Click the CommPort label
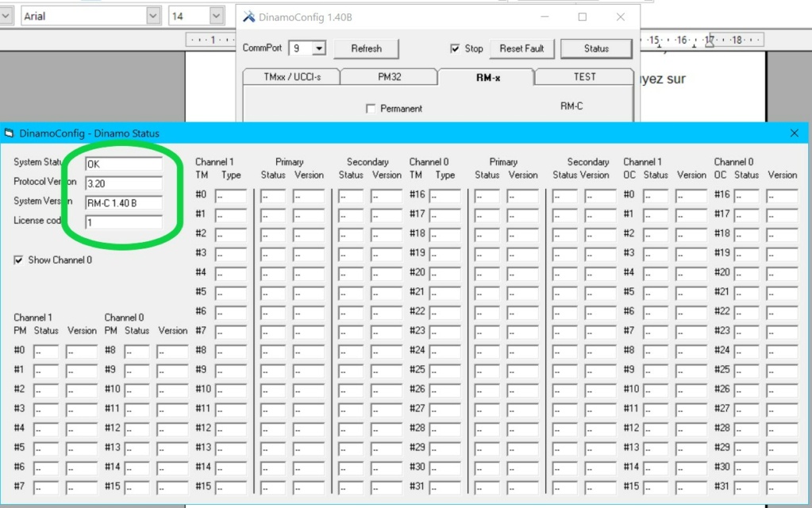Image resolution: width=812 pixels, height=508 pixels. (262, 48)
